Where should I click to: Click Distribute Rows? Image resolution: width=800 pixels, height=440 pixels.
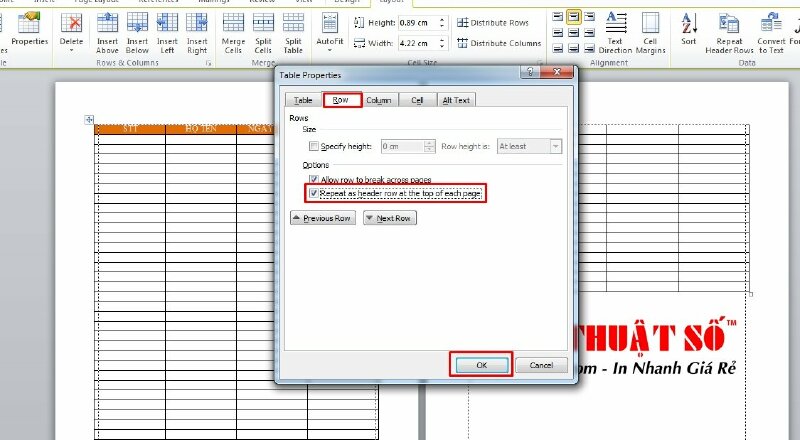(493, 22)
